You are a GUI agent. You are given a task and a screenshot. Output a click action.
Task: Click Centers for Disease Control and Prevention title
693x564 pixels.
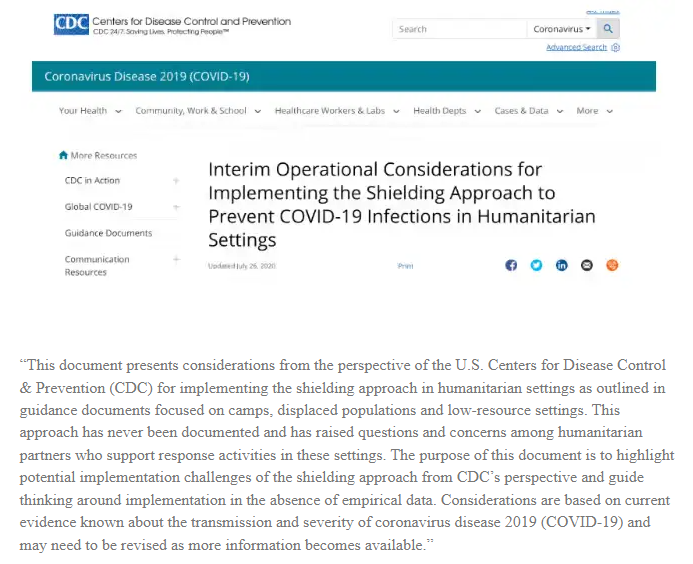[191, 21]
